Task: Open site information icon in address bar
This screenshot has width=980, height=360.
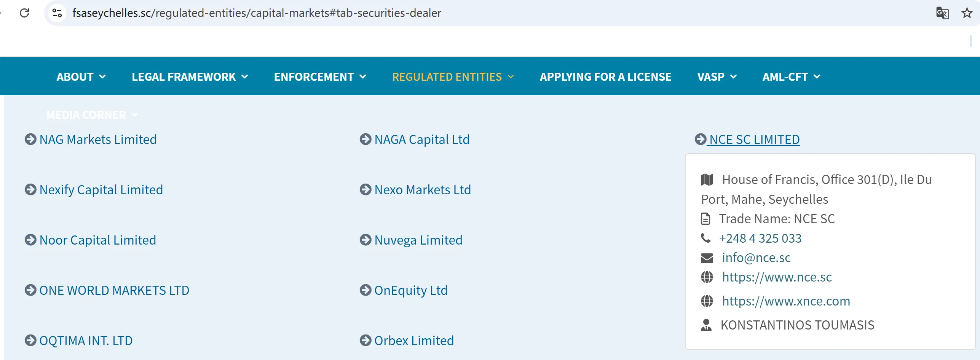Action: coord(57,13)
